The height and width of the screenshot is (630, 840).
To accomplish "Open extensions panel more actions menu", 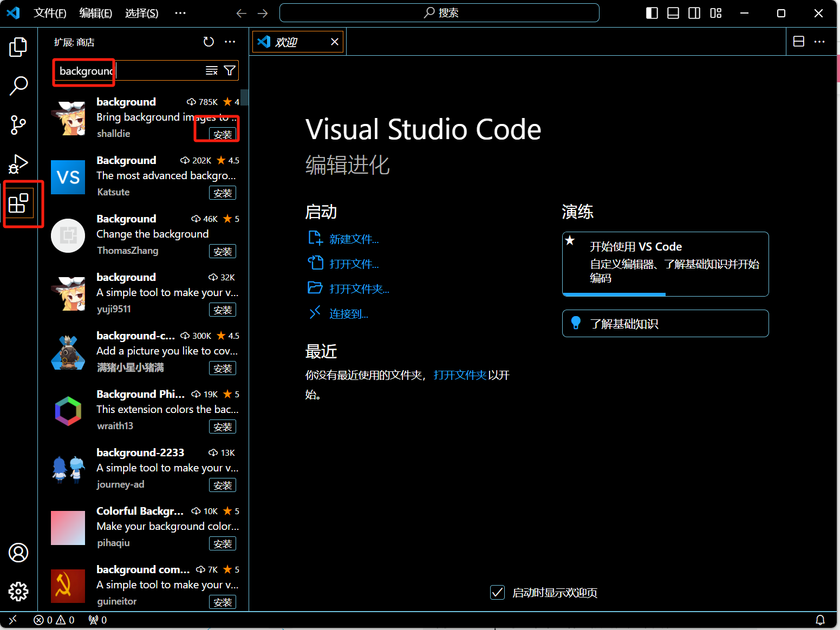I will (x=230, y=42).
